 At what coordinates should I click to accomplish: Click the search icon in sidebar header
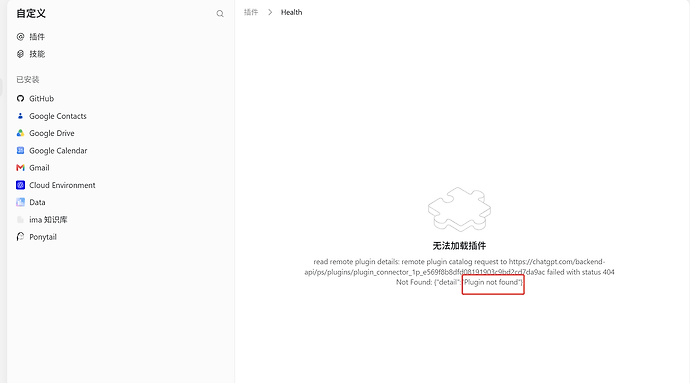[x=220, y=14]
